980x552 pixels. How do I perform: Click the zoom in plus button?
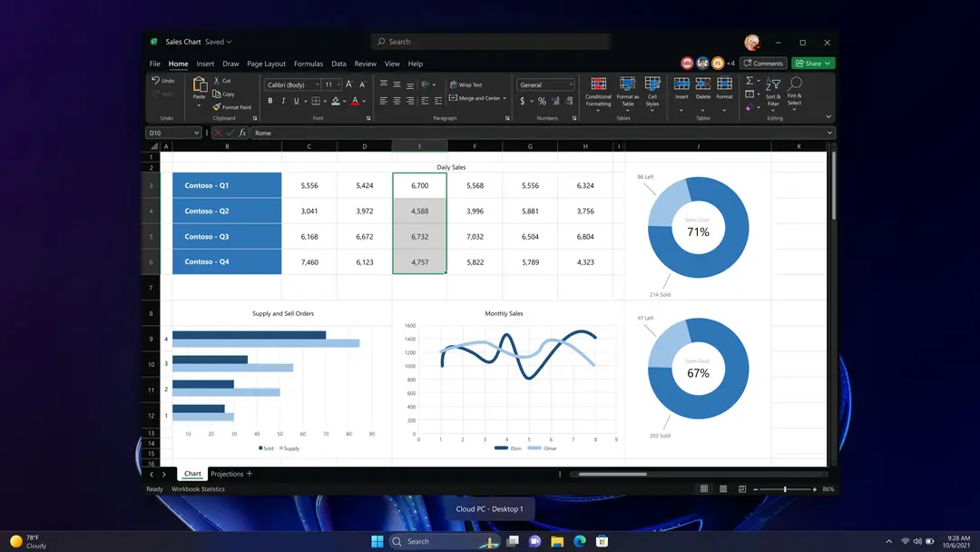pos(814,488)
